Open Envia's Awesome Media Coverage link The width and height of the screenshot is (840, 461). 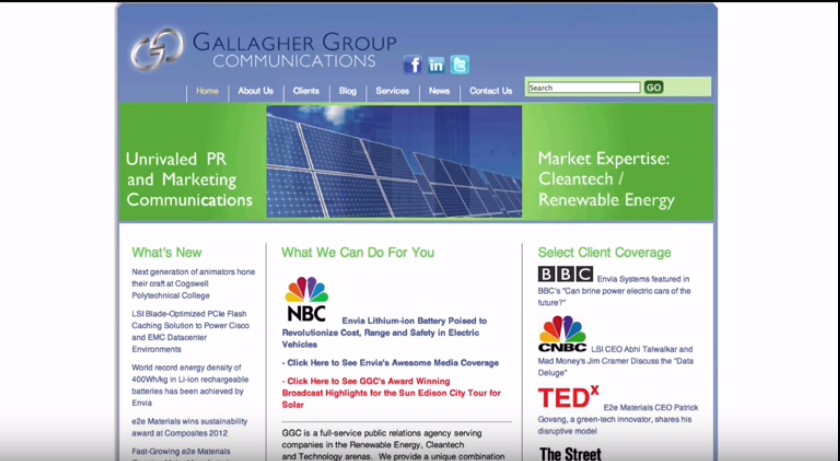392,363
